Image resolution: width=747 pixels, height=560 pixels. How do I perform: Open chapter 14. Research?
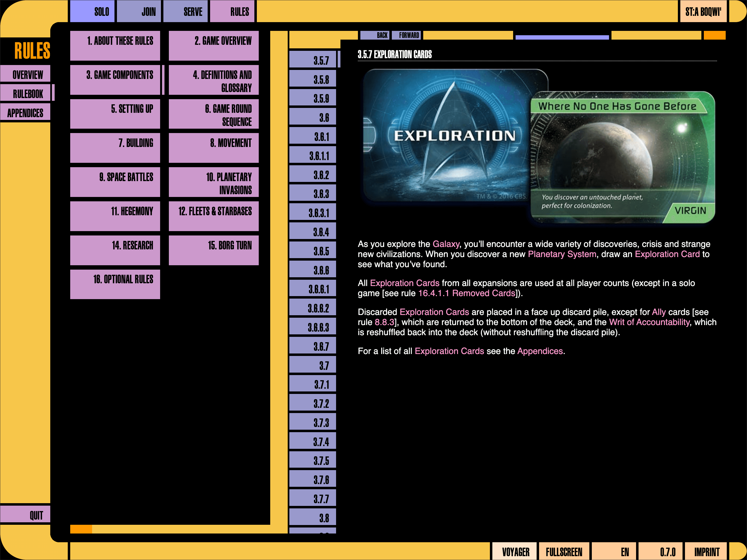pyautogui.click(x=115, y=250)
